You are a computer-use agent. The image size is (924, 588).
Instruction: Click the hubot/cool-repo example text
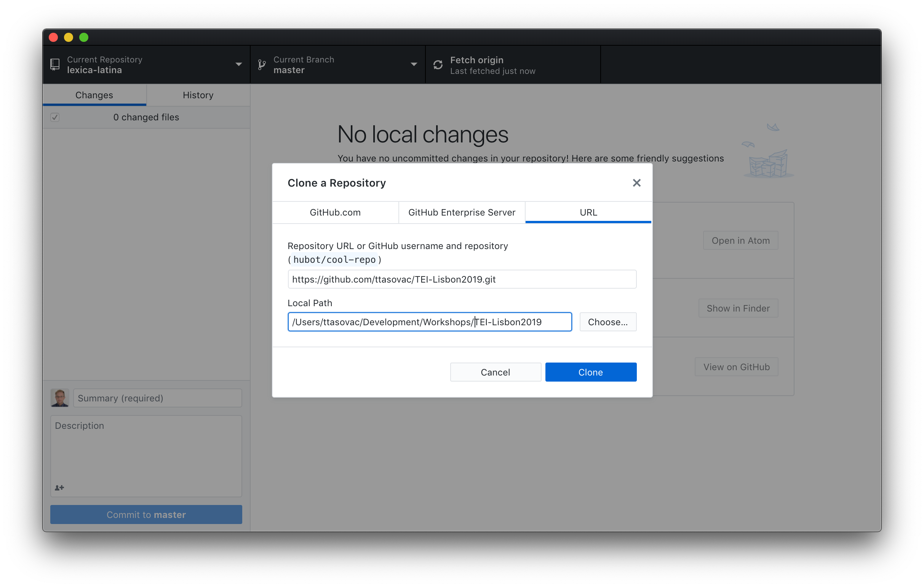334,260
